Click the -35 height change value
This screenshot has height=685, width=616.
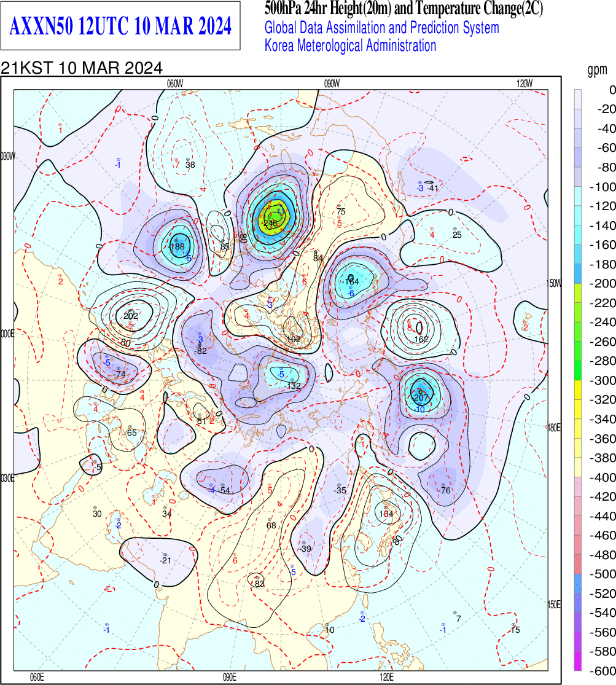tap(340, 490)
